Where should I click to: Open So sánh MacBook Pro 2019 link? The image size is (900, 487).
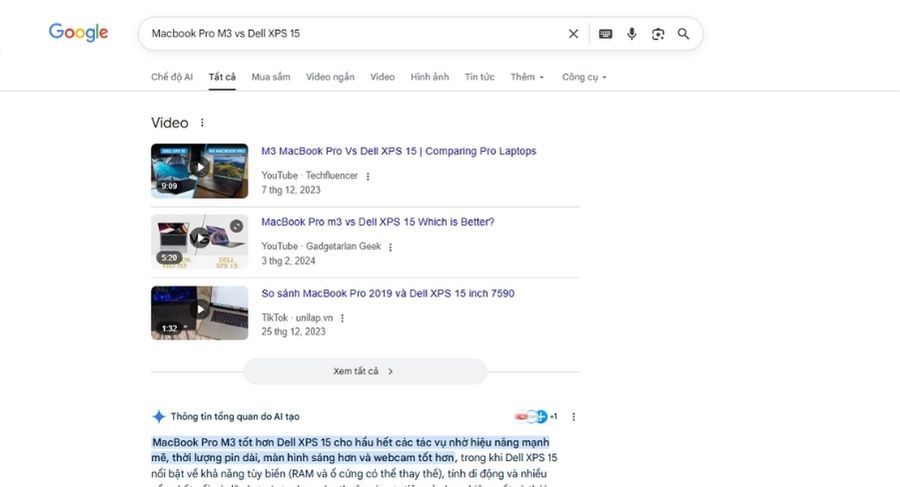(388, 293)
